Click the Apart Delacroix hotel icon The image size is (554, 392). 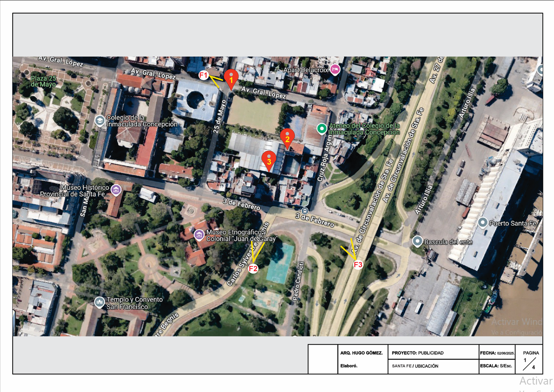[x=335, y=70]
